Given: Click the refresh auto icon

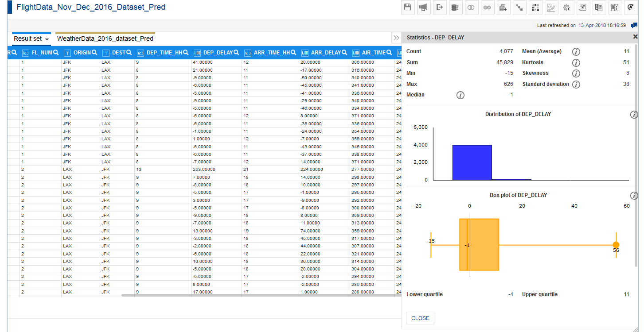Looking at the screenshot, I should (631, 8).
